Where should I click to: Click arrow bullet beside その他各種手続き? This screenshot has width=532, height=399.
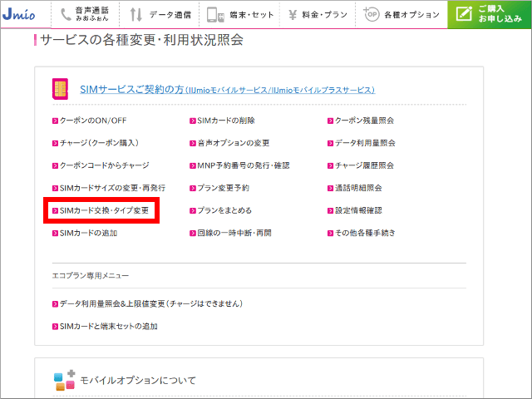pos(331,234)
